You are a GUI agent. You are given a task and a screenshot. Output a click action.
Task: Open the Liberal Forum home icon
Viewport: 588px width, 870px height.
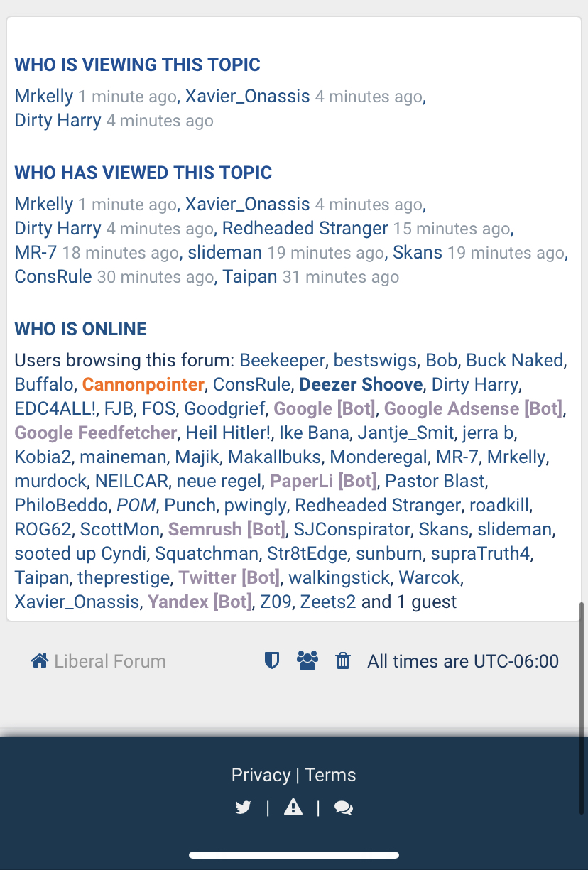pyautogui.click(x=40, y=661)
